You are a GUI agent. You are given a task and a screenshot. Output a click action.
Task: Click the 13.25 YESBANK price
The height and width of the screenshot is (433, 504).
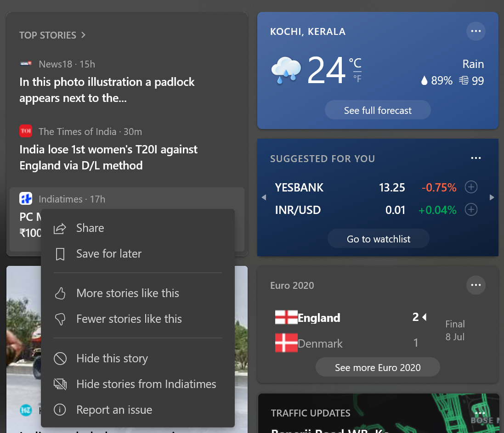tap(392, 188)
